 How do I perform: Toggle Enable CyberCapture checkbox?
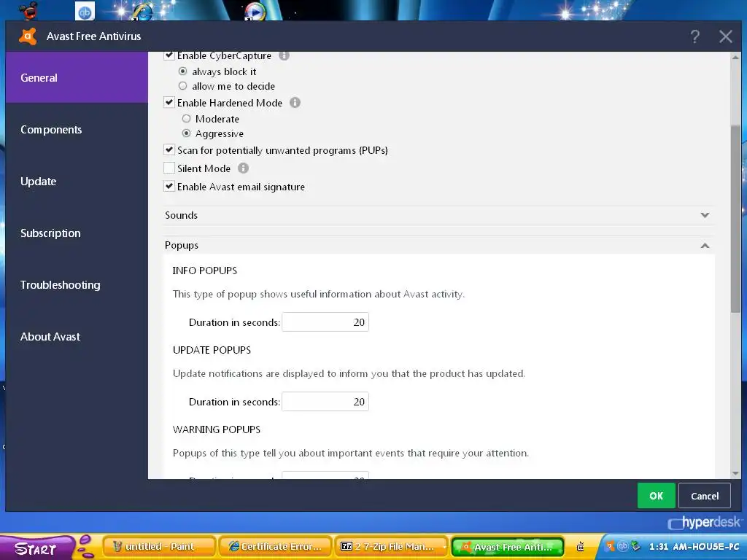coord(169,55)
